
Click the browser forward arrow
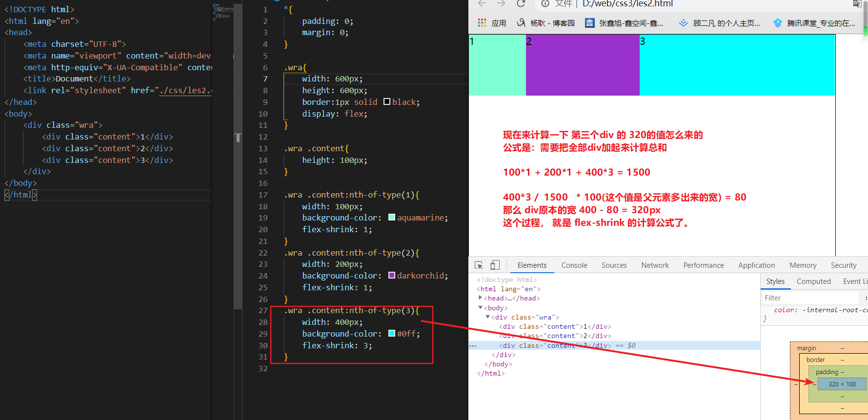[501, 4]
